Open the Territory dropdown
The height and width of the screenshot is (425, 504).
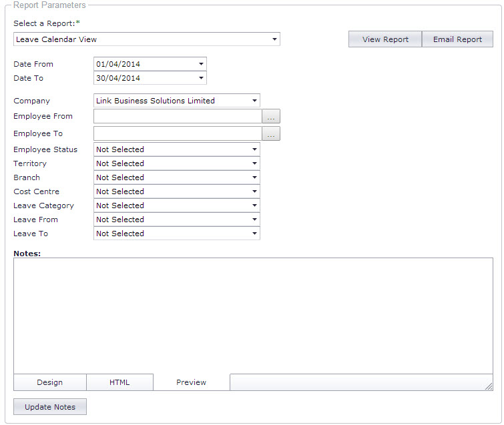pyautogui.click(x=177, y=163)
